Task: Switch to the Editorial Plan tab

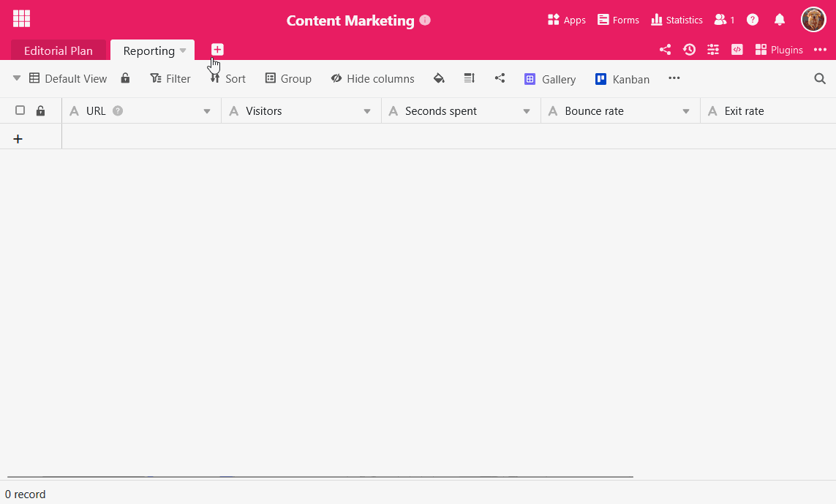Action: point(59,50)
